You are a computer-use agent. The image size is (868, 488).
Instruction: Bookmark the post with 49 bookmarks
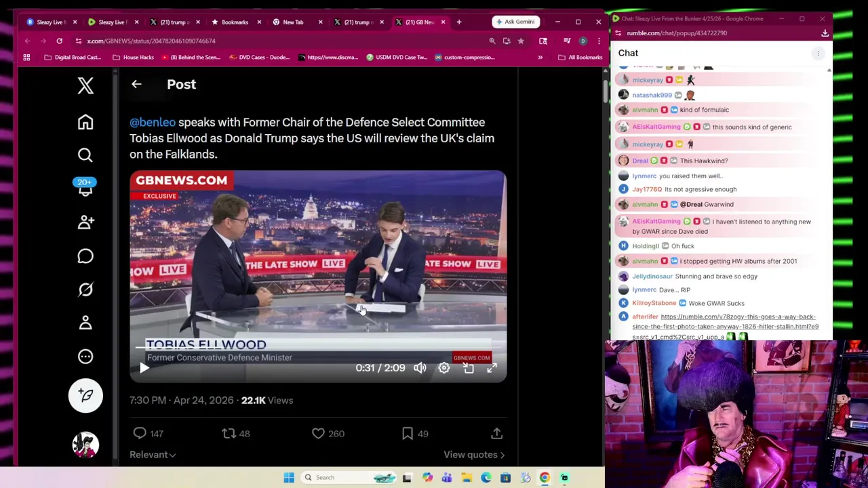(414, 434)
